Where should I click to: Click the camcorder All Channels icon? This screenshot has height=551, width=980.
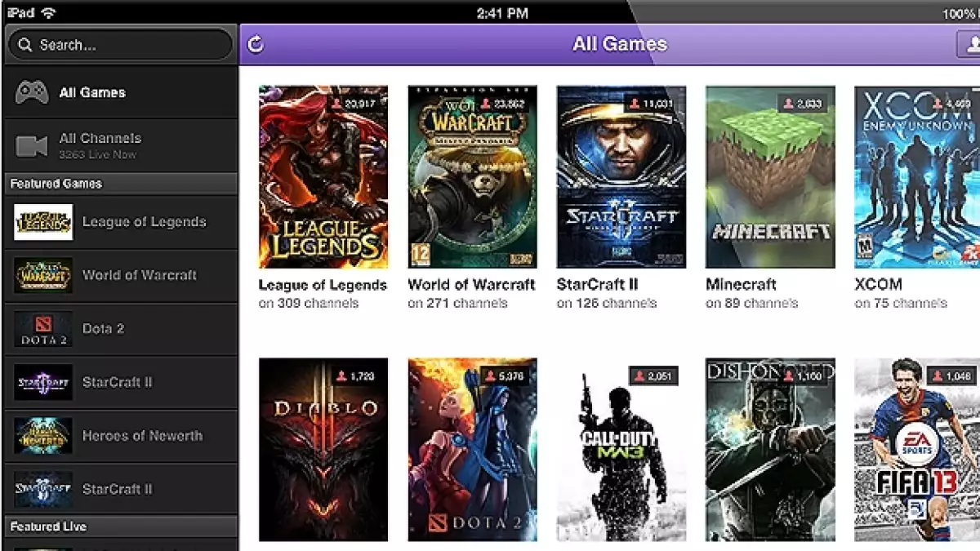coord(32,146)
